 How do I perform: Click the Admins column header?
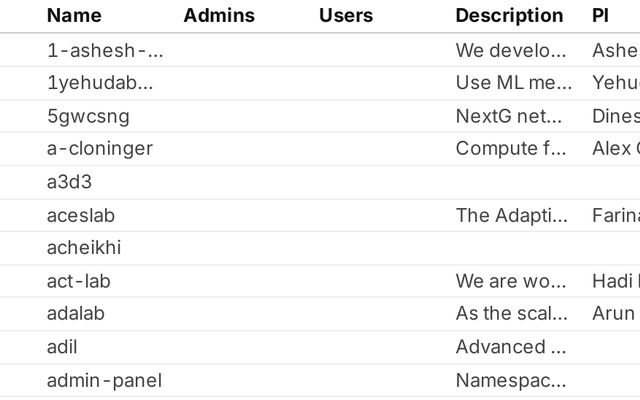point(219,15)
